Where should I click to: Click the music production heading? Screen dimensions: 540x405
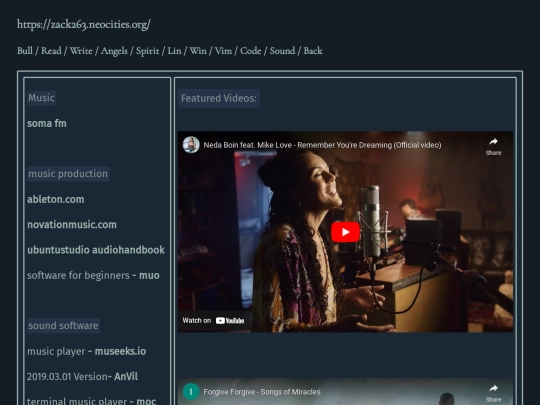click(x=68, y=174)
